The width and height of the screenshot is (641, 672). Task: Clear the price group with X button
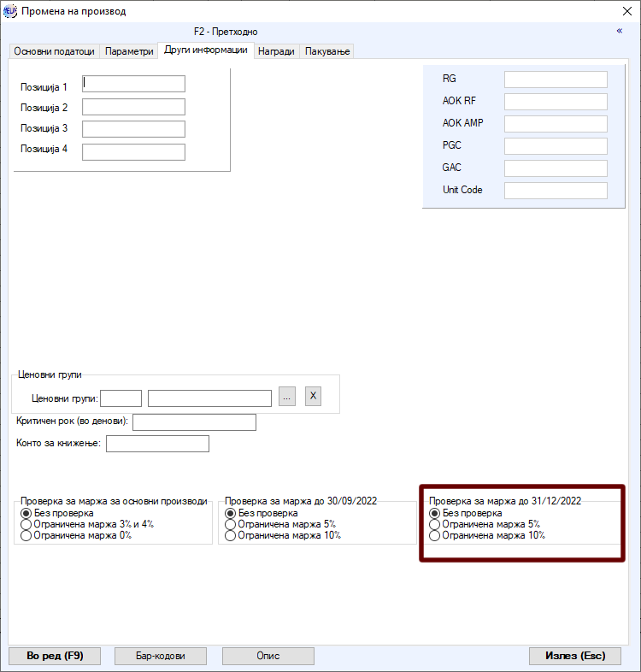click(313, 396)
